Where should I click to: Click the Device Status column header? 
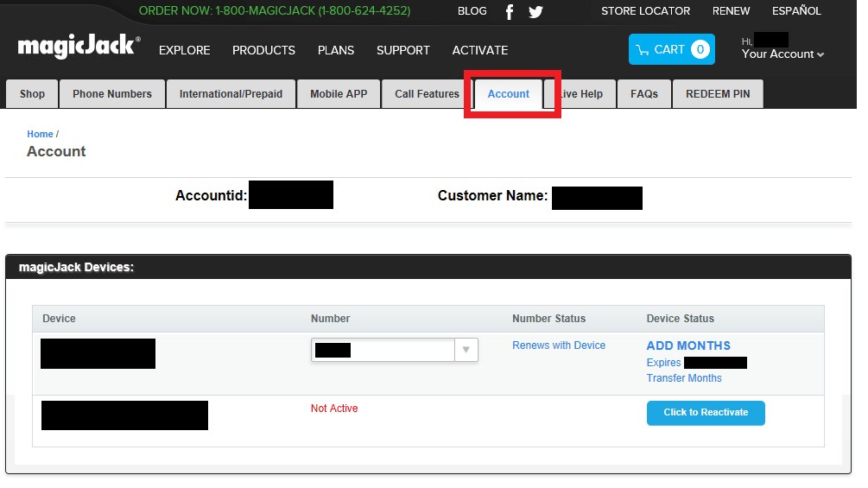tap(681, 319)
